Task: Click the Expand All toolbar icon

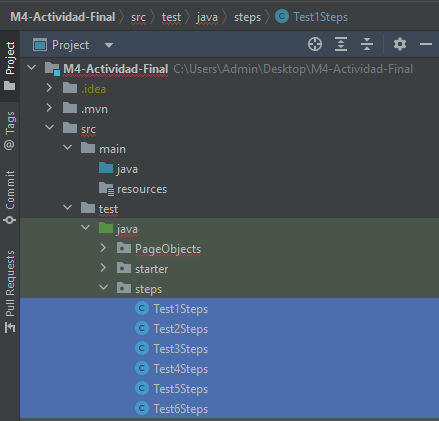Action: tap(341, 44)
